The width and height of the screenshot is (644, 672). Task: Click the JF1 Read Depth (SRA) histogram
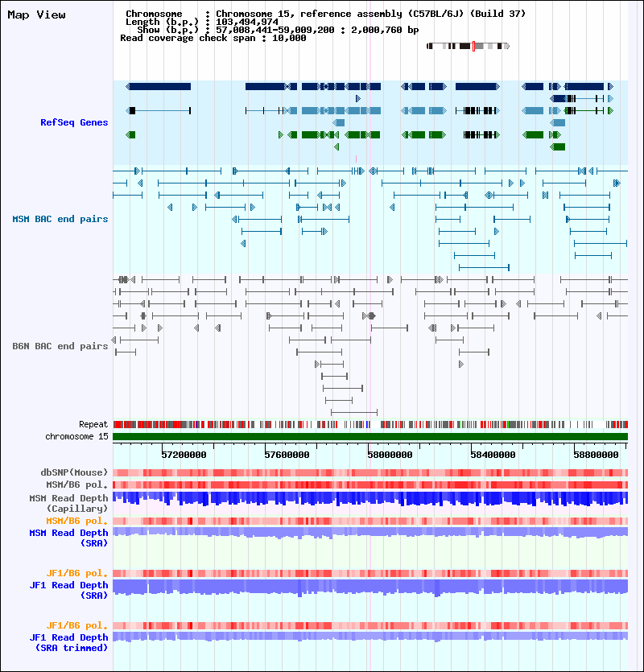[x=370, y=587]
